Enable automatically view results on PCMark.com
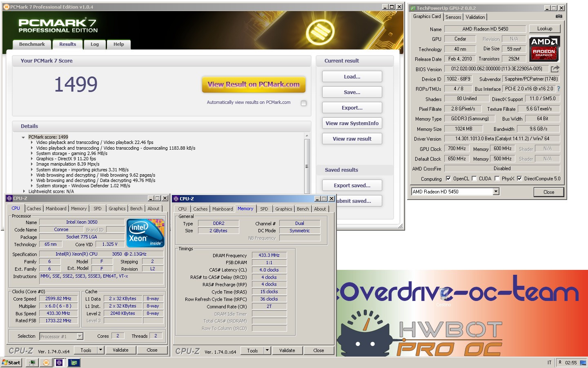Screen dimensions: 588x368 [303, 103]
